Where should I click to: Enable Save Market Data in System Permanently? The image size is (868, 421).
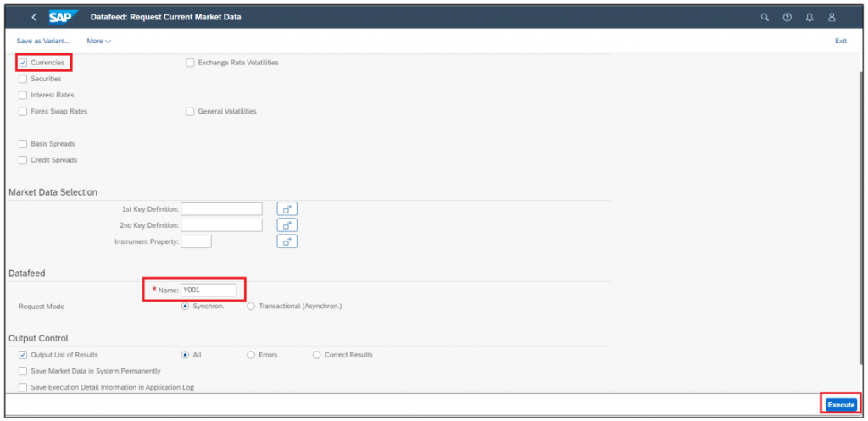click(23, 371)
